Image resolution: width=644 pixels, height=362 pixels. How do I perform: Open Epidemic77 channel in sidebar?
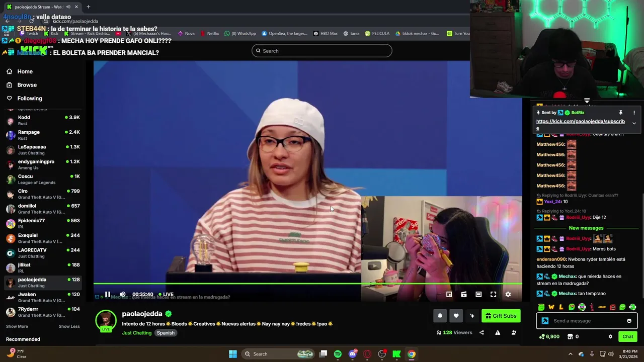[x=43, y=223]
